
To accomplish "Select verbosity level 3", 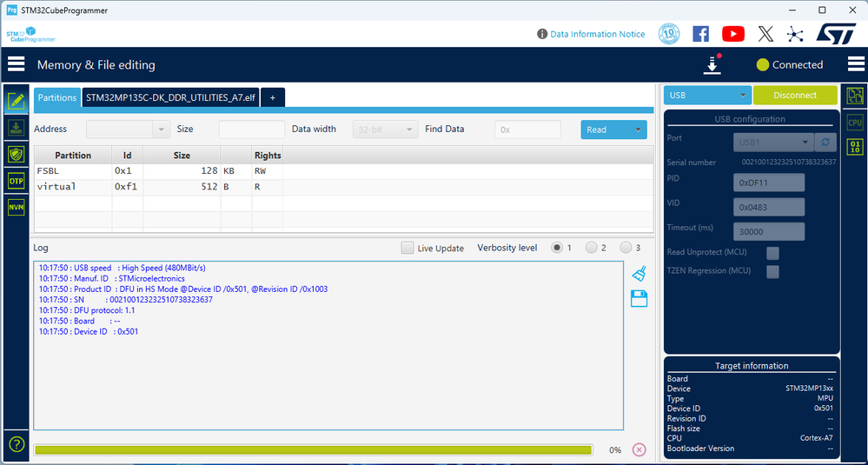I will (626, 248).
